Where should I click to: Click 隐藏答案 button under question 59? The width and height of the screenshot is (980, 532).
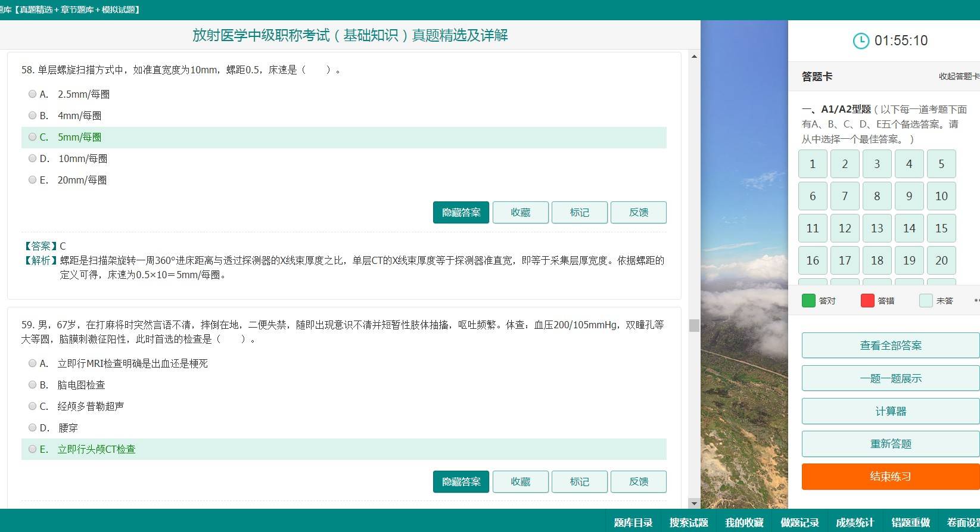tap(461, 482)
